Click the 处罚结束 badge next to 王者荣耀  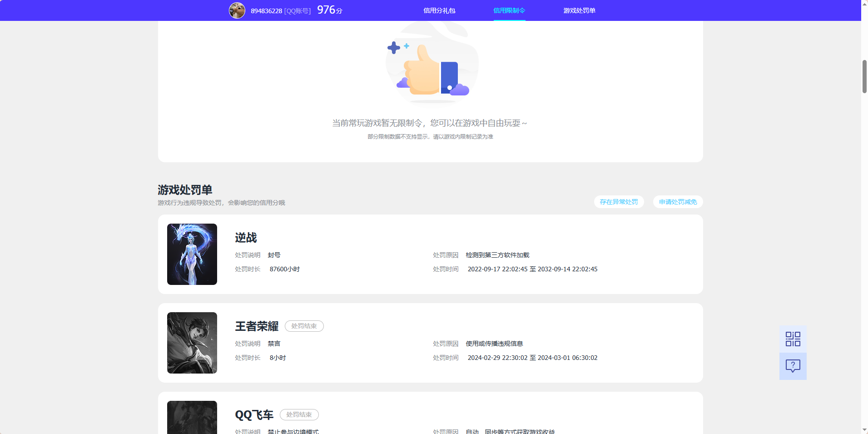304,326
